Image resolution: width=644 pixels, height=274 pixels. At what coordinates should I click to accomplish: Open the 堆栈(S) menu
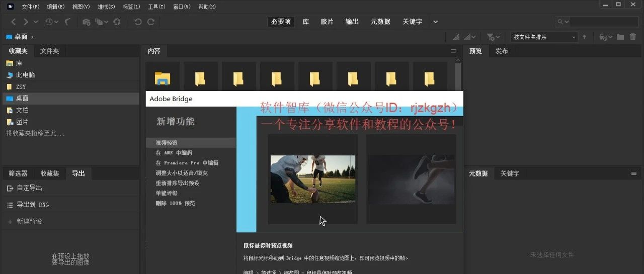pos(106,7)
